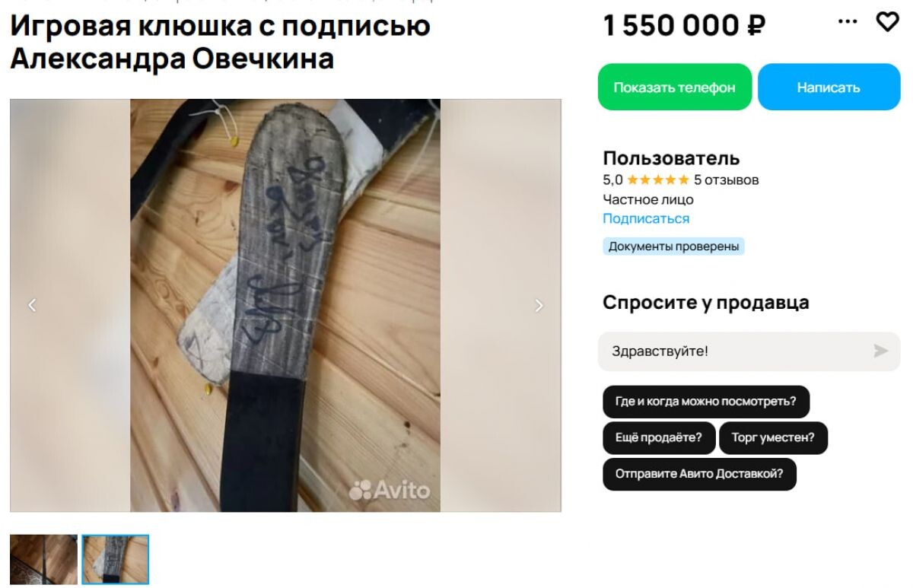Open first thumbnail of hockey stick
This screenshot has height=588, width=913.
point(43,560)
